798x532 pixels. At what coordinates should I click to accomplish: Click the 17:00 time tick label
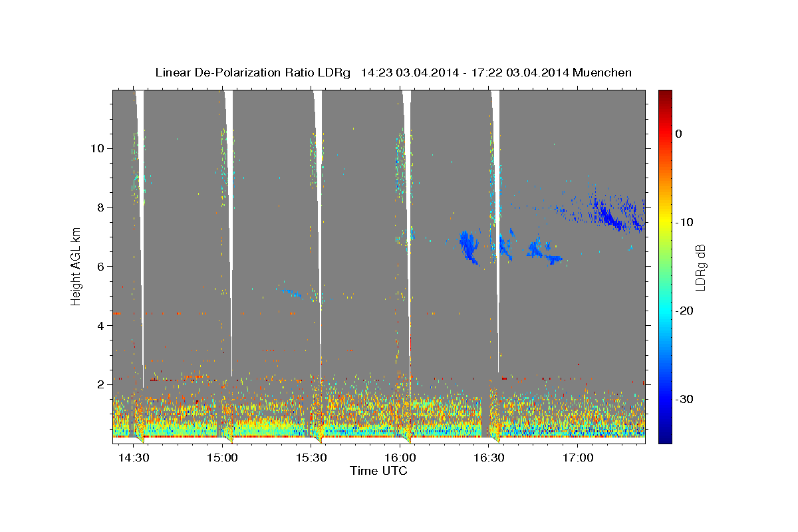[x=577, y=458]
